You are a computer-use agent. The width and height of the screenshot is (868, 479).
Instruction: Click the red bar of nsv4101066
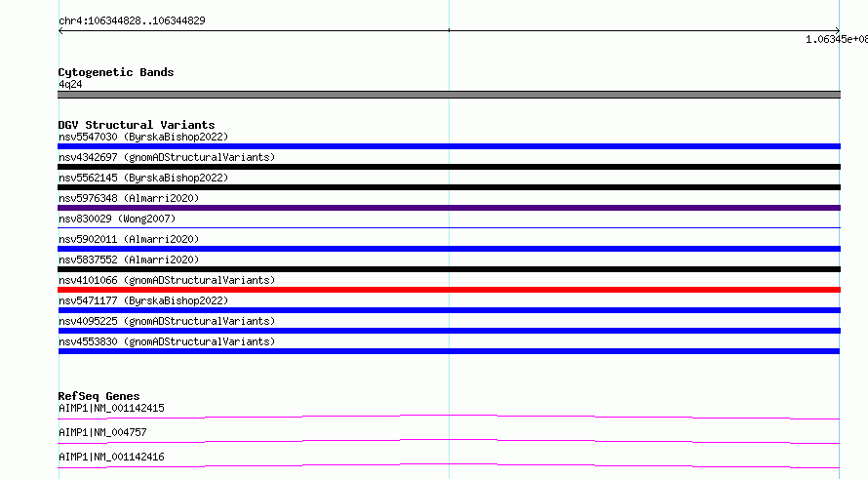pyautogui.click(x=449, y=290)
